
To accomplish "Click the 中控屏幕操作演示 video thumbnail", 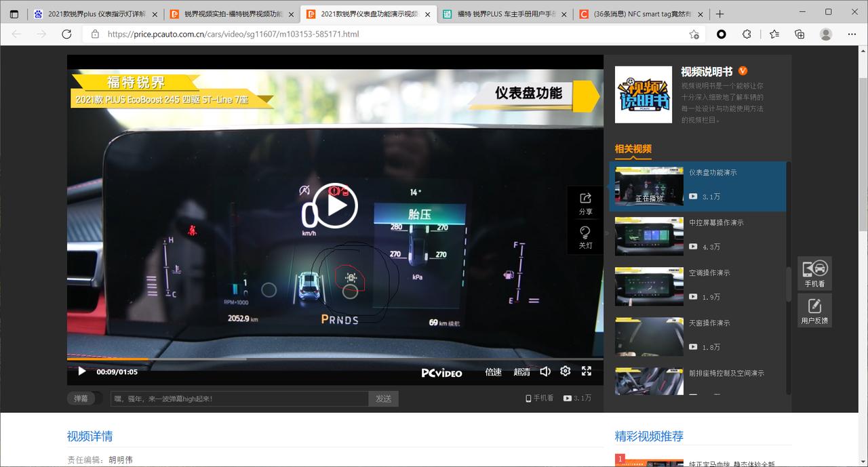I will (649, 236).
